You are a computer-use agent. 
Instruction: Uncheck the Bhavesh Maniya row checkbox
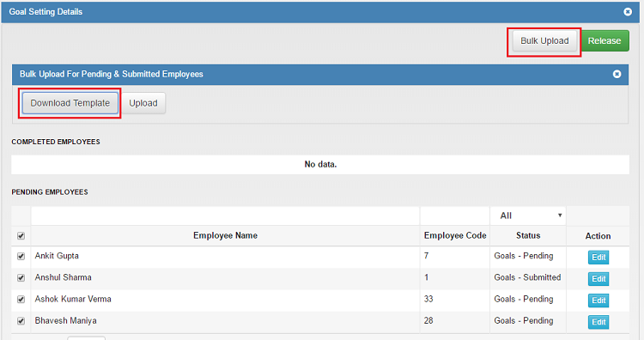tap(21, 321)
